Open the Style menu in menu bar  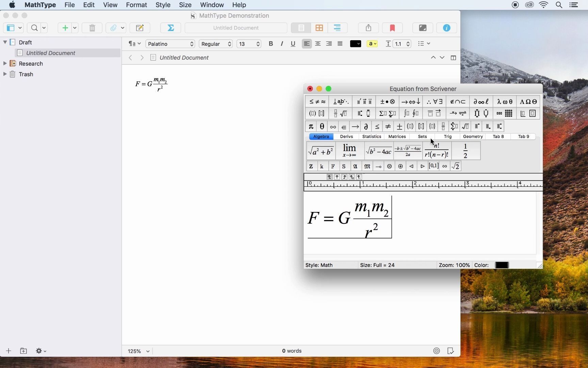coord(163,5)
